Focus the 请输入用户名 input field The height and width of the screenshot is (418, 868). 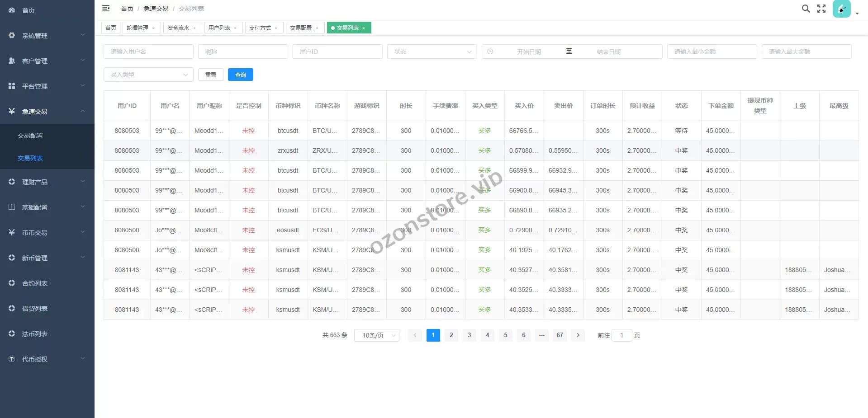[x=148, y=52]
